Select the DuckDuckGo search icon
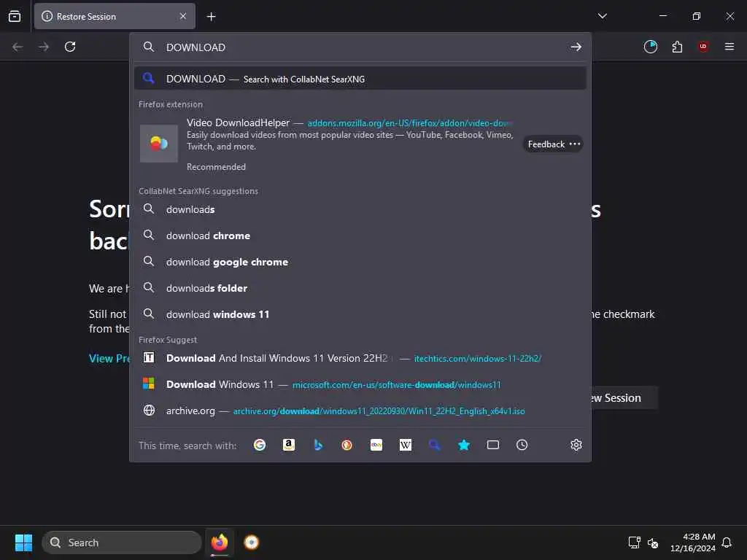 tap(347, 445)
